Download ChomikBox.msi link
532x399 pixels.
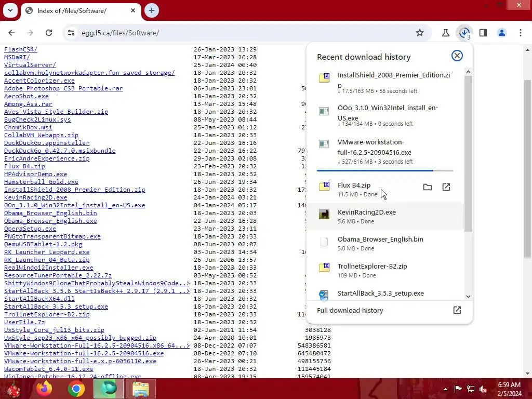28,127
